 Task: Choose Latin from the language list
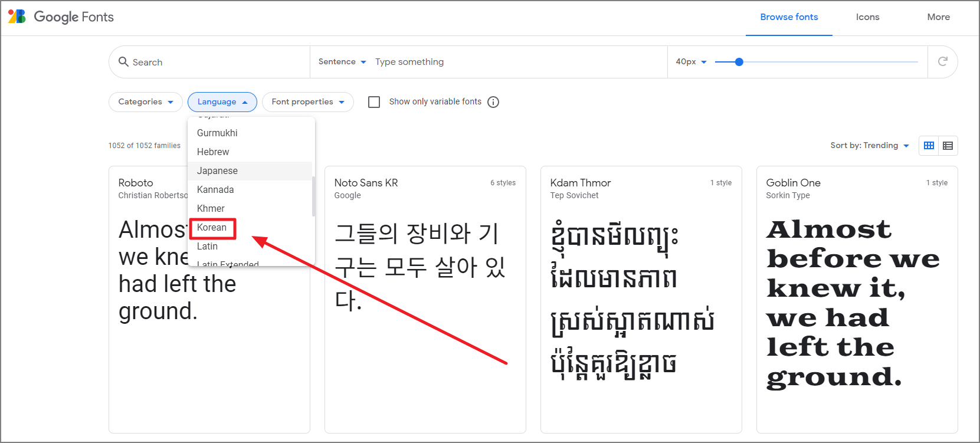coord(251,247)
